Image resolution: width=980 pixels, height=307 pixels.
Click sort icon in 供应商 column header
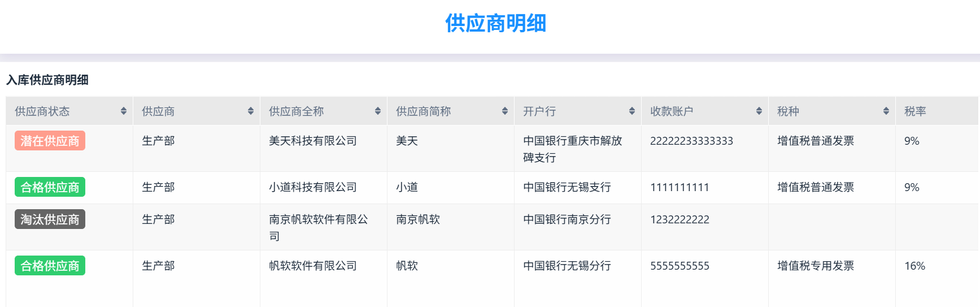250,111
